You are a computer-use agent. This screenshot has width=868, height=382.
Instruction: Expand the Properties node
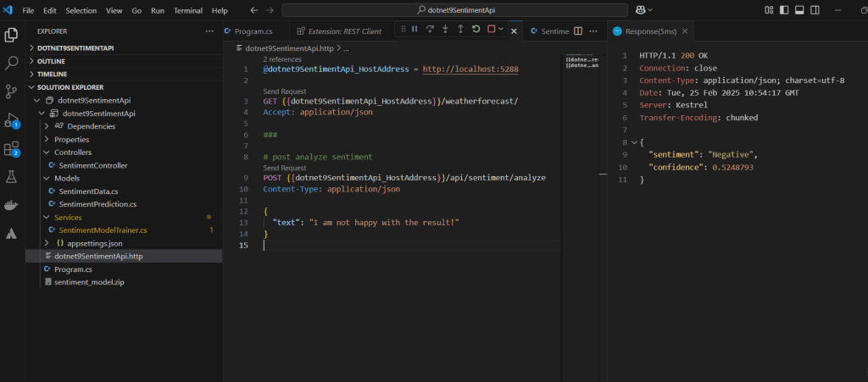47,139
